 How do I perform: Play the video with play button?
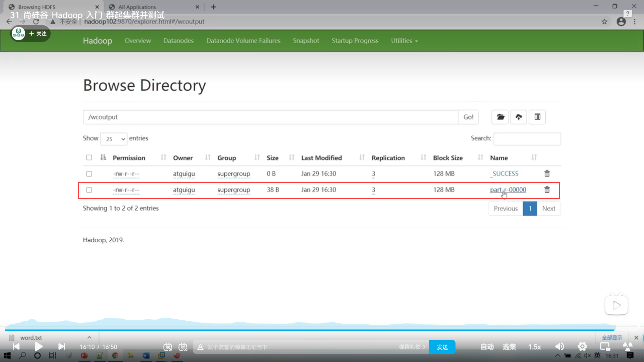[x=39, y=346]
